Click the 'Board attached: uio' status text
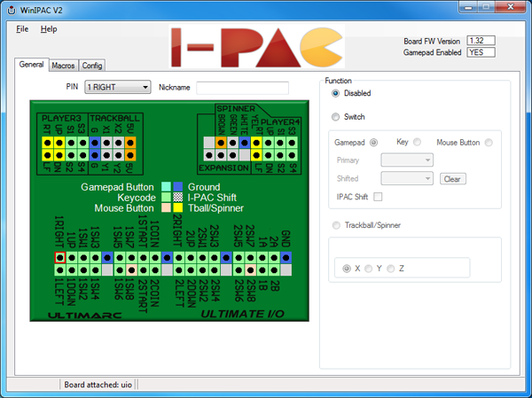 [98, 385]
